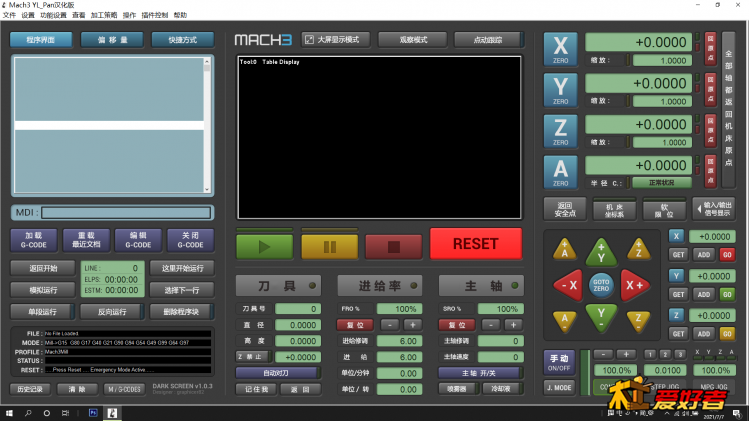749x421 pixels.
Task: Click the blue X label in position panel
Action: (676, 236)
